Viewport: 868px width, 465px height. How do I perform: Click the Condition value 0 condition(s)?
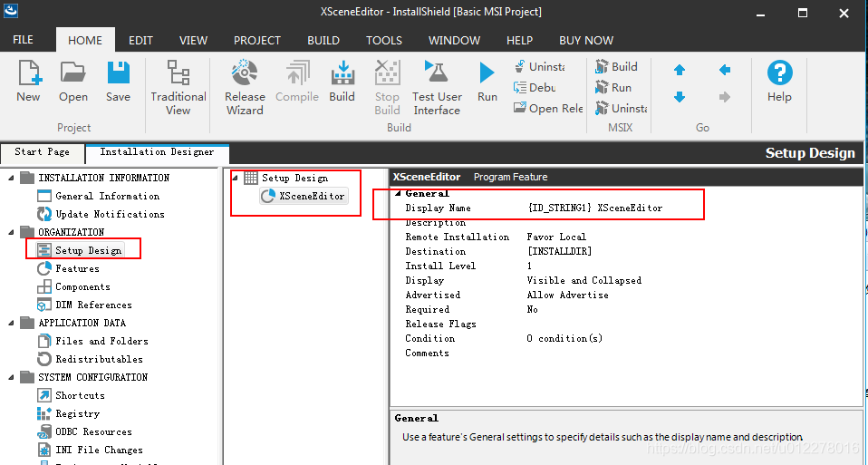(x=564, y=338)
